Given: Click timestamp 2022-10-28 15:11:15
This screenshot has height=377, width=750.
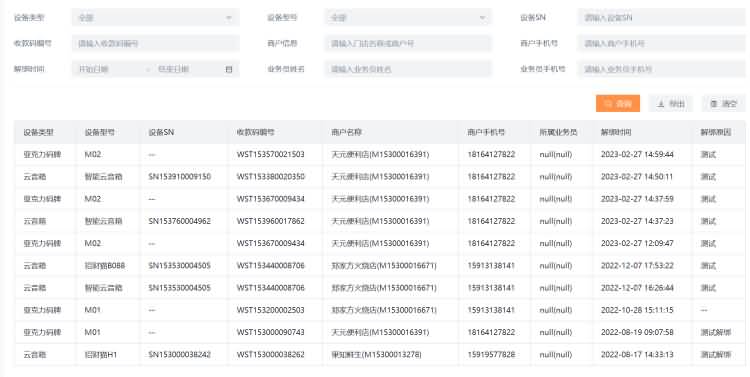Looking at the screenshot, I should pyautogui.click(x=637, y=310).
